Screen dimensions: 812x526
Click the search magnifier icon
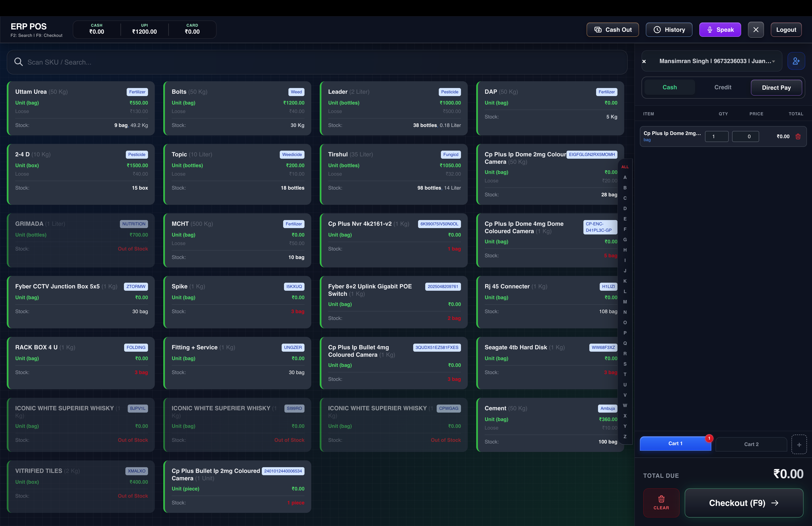point(18,62)
